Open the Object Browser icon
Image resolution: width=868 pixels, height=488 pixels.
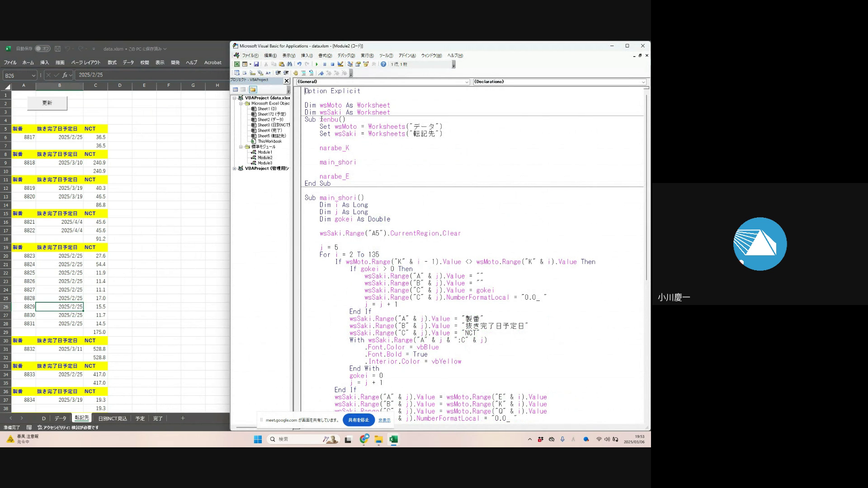pyautogui.click(x=366, y=64)
